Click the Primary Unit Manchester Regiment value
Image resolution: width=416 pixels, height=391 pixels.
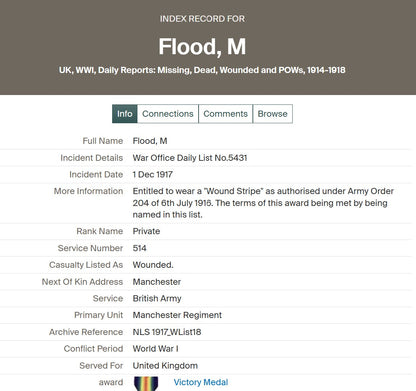[x=177, y=315]
